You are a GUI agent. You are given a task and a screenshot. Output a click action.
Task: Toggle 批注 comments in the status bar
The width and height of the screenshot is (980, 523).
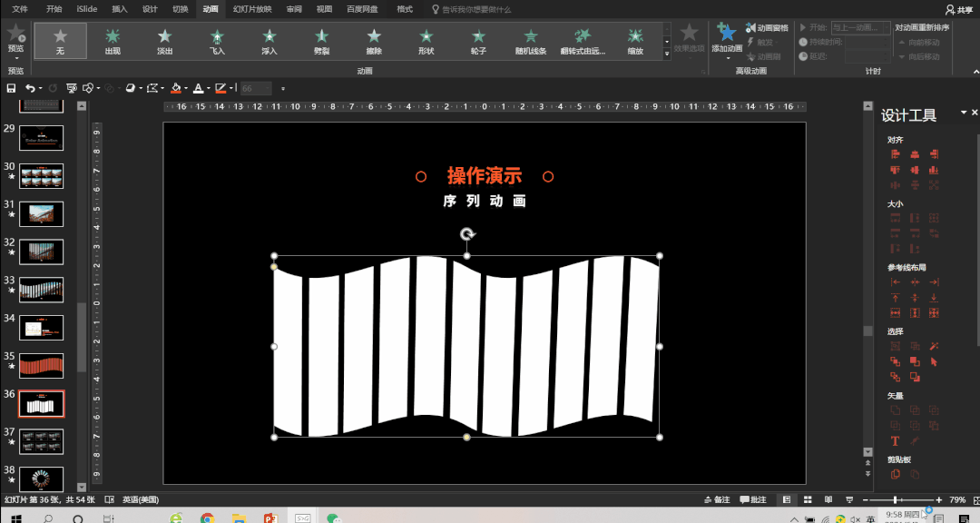(x=754, y=499)
